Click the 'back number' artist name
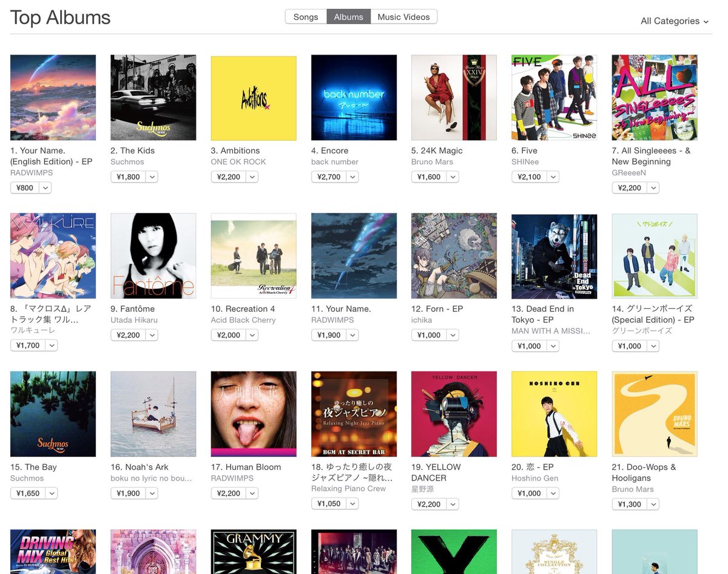Viewport: 728px width, 574px height. [335, 162]
